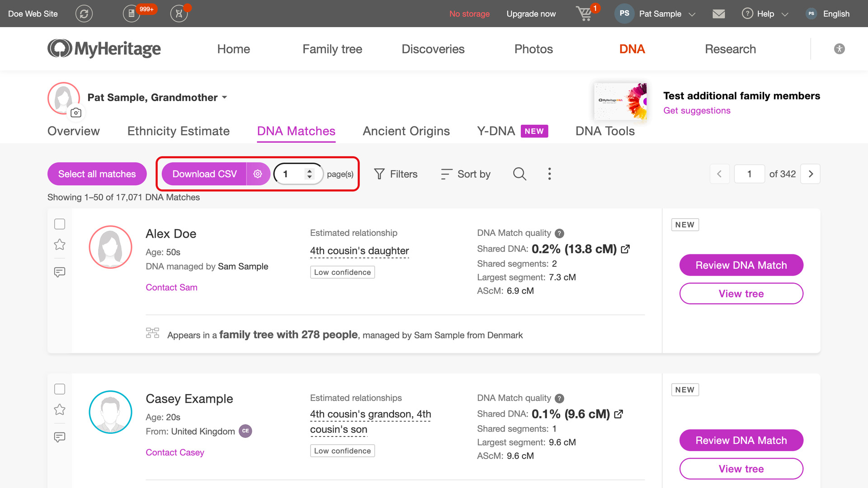Open the Discoveries menu
868x488 pixels.
coord(433,49)
